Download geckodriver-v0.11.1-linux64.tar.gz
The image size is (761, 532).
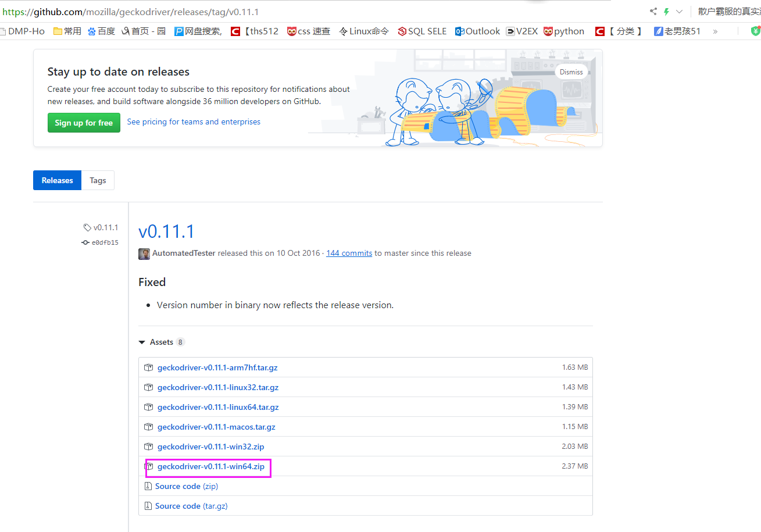coord(218,407)
